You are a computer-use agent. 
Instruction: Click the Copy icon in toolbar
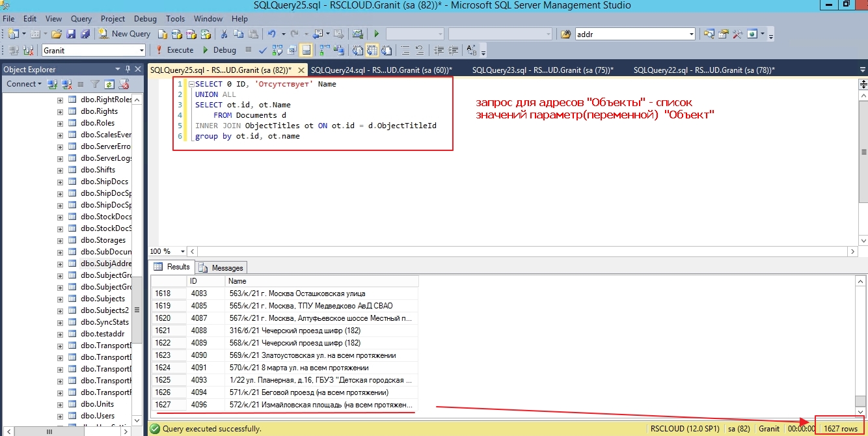(239, 34)
